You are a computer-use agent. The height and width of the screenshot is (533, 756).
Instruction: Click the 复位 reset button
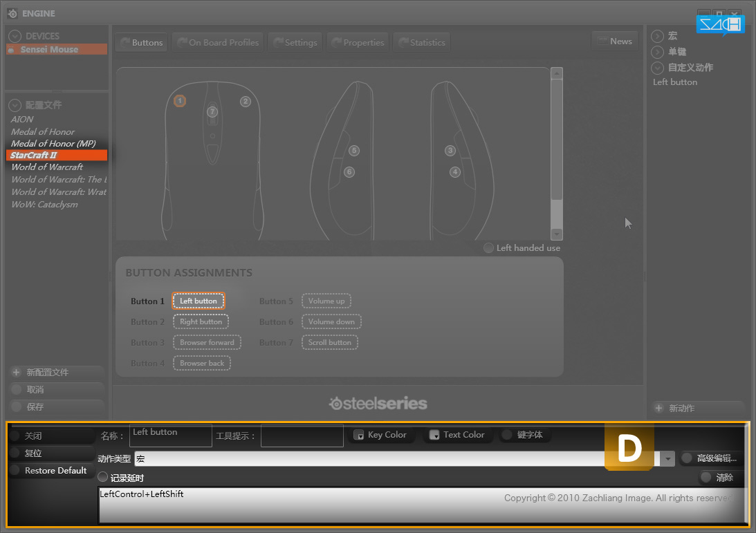[x=52, y=453]
